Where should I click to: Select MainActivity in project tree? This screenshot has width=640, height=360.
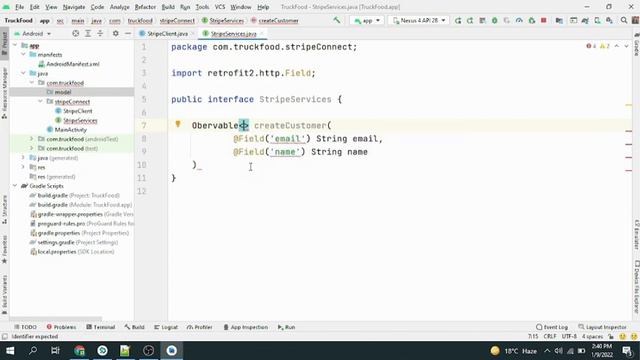(71, 130)
